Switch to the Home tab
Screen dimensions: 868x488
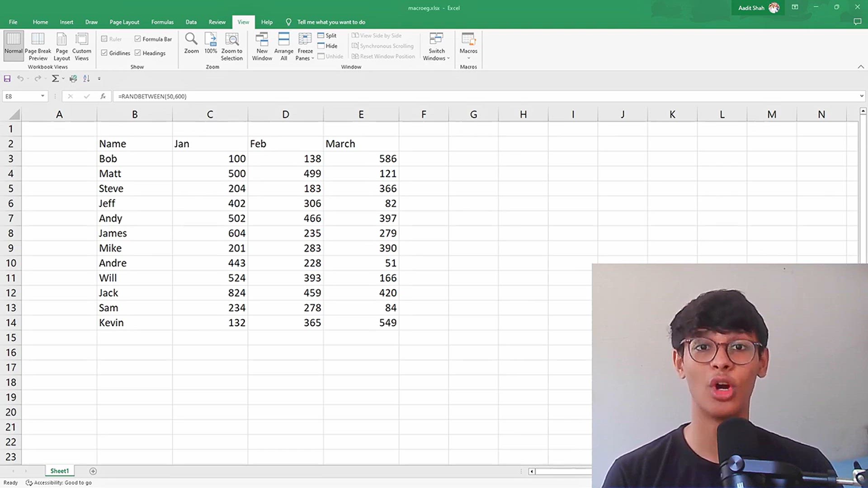[x=40, y=22]
